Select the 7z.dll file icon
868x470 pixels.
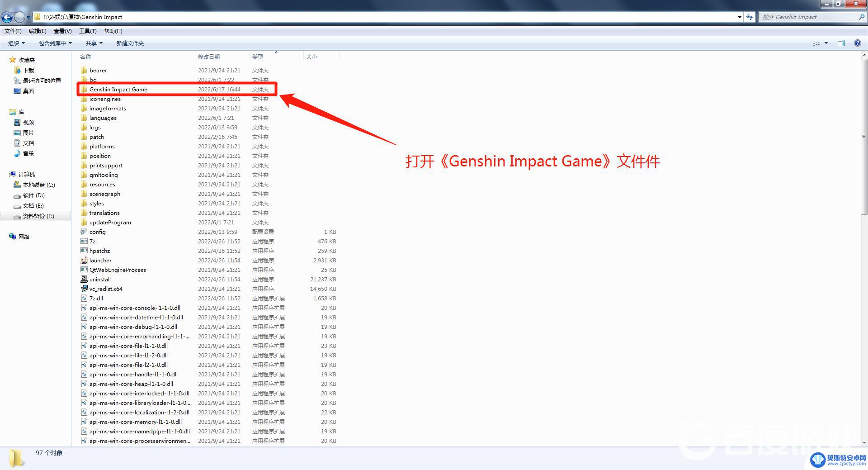(x=84, y=299)
